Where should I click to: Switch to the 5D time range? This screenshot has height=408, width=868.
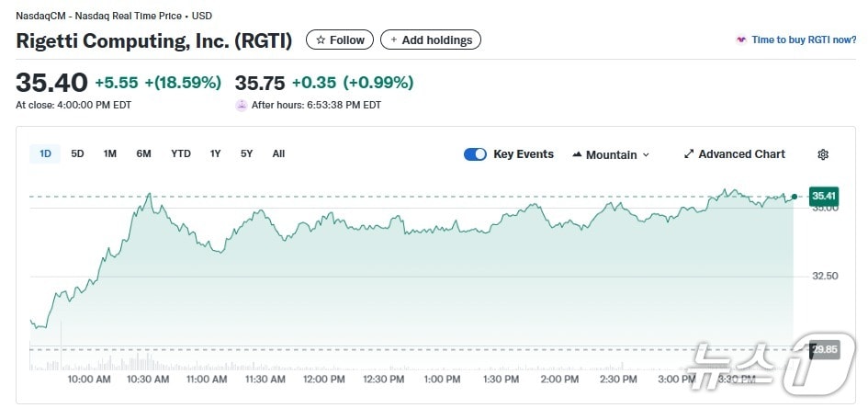77,153
